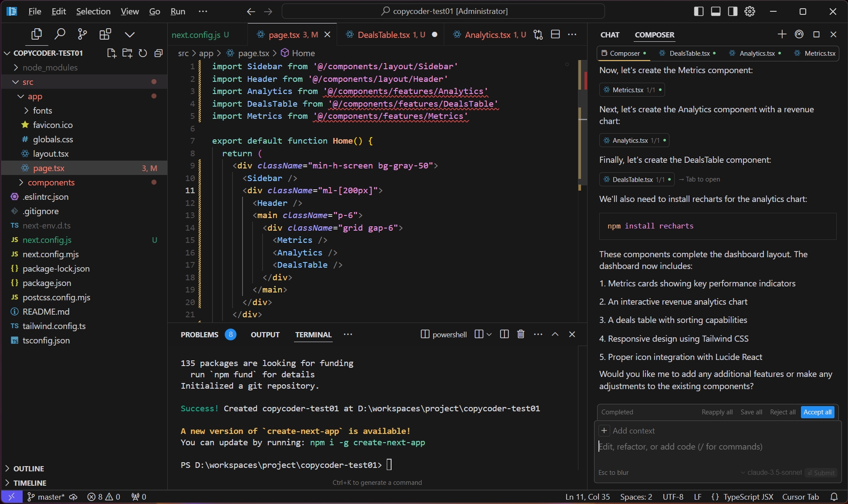The width and height of the screenshot is (848, 504).
Task: Click the Reject all button
Action: click(x=783, y=412)
